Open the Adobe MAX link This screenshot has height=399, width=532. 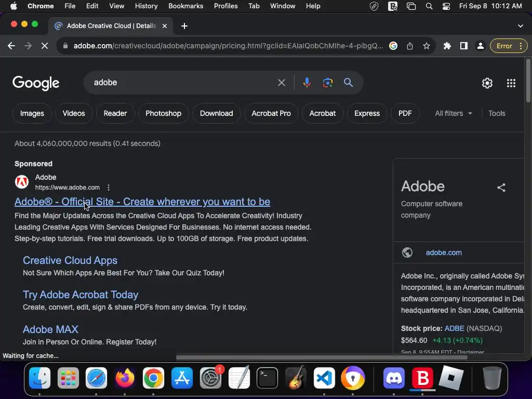click(x=50, y=329)
